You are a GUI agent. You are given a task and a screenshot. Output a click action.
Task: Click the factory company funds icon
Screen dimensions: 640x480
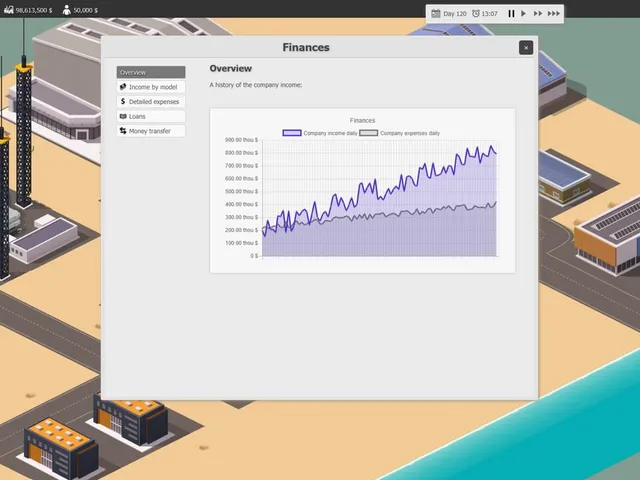click(9, 10)
